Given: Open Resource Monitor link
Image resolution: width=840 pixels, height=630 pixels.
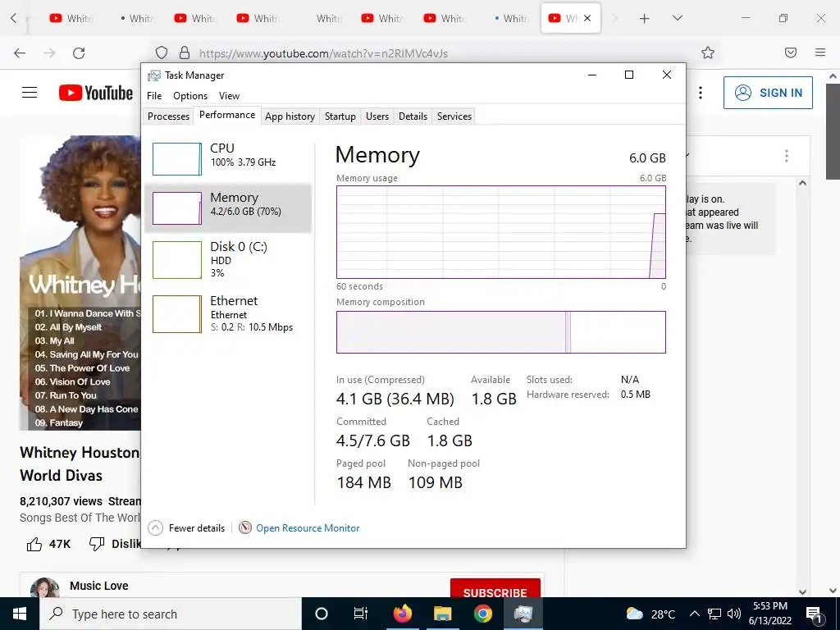Looking at the screenshot, I should click(308, 528).
